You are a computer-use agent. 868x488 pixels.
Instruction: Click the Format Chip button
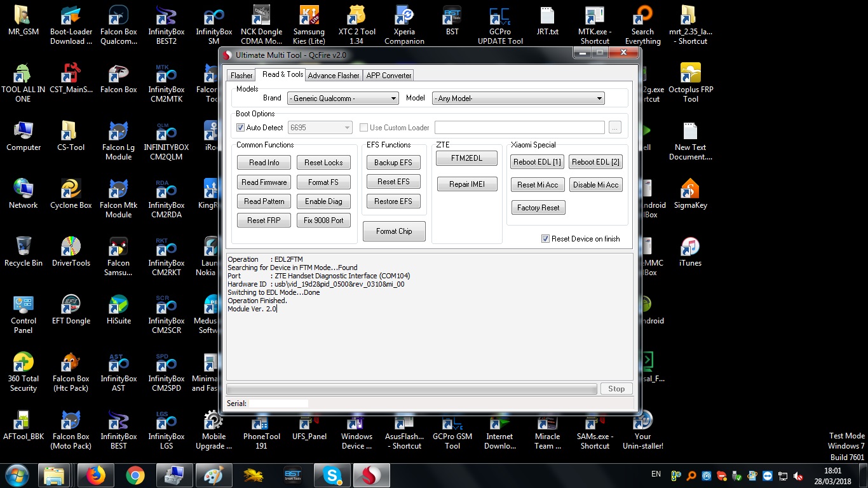(394, 231)
